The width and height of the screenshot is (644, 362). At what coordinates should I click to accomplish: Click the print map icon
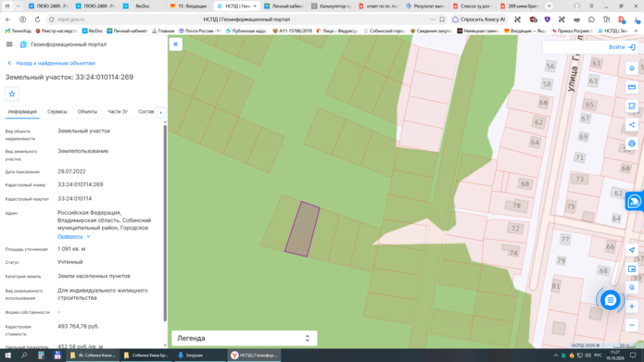pos(632,144)
